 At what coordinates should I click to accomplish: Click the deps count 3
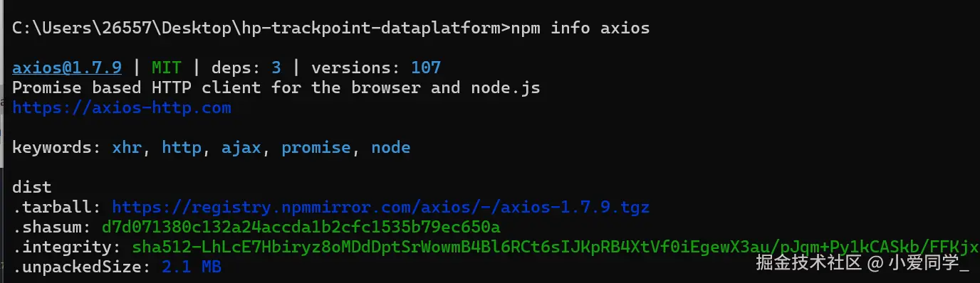coord(276,68)
